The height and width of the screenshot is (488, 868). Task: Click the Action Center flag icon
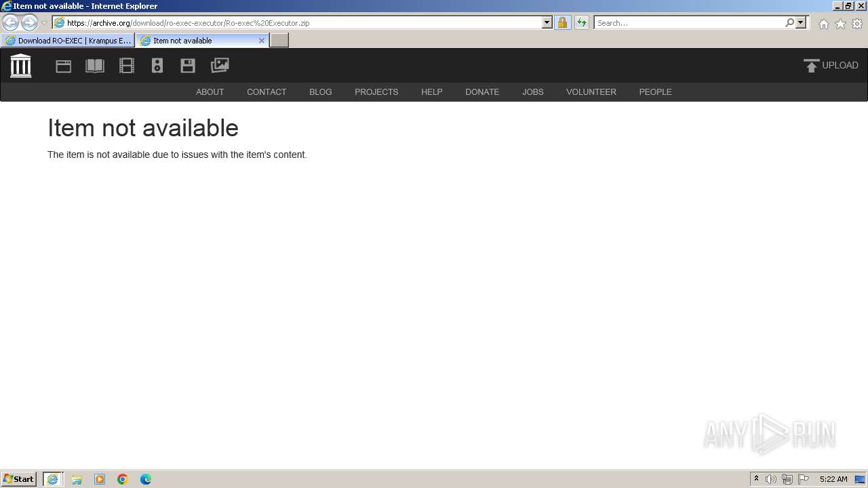[x=804, y=479]
